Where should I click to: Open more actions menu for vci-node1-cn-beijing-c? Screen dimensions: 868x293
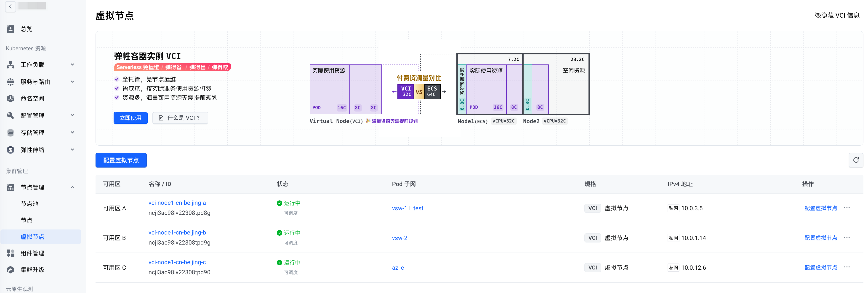847,267
